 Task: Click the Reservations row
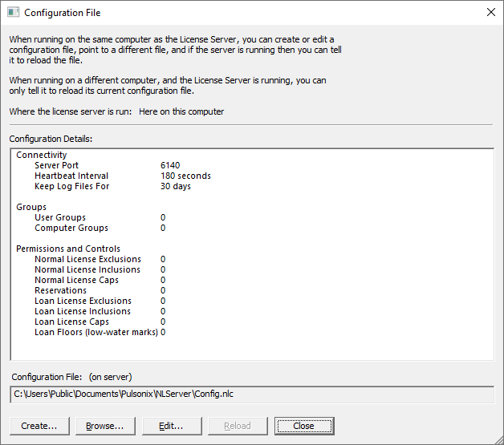tap(59, 290)
